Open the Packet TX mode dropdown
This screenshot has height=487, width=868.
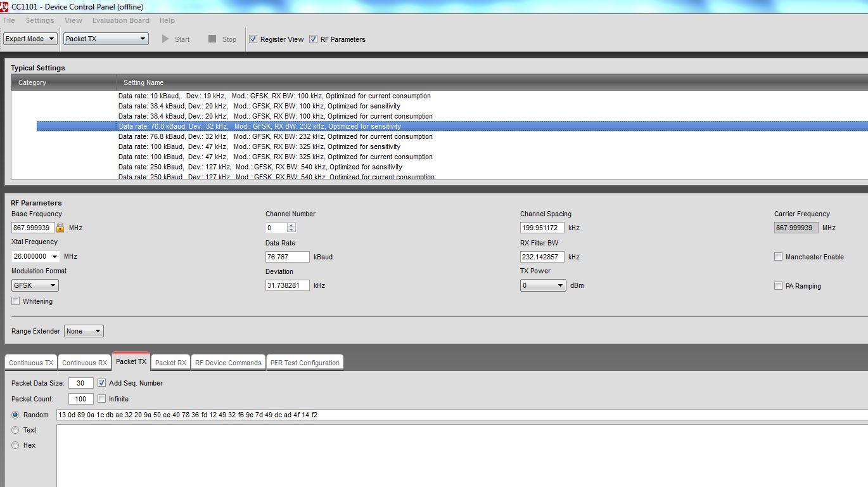point(106,39)
